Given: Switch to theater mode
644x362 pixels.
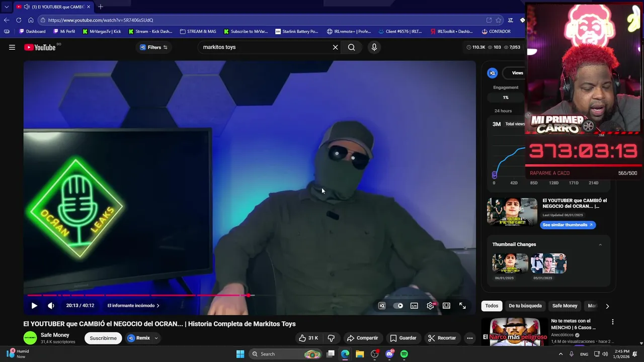Looking at the screenshot, I should [446, 306].
